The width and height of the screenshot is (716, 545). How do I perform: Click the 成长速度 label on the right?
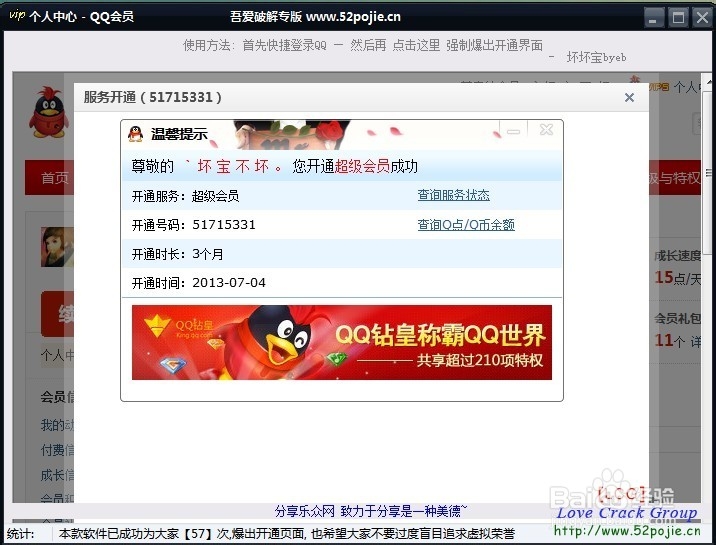point(677,256)
